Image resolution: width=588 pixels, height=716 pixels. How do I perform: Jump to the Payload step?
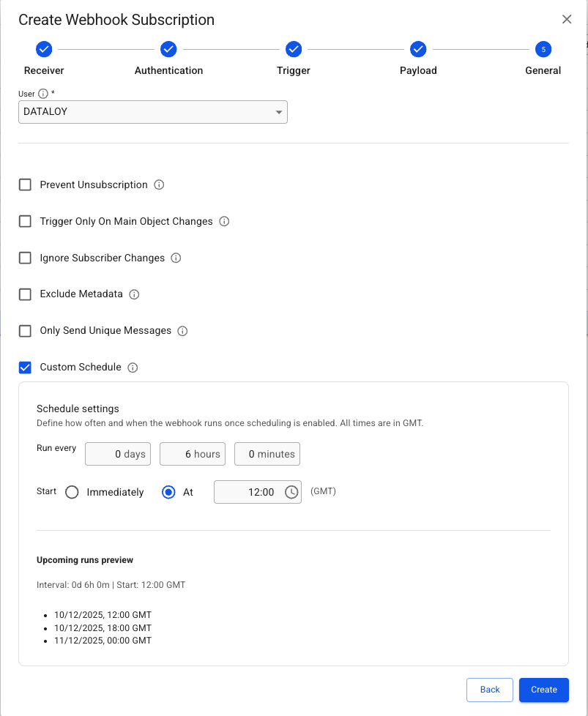(x=418, y=50)
